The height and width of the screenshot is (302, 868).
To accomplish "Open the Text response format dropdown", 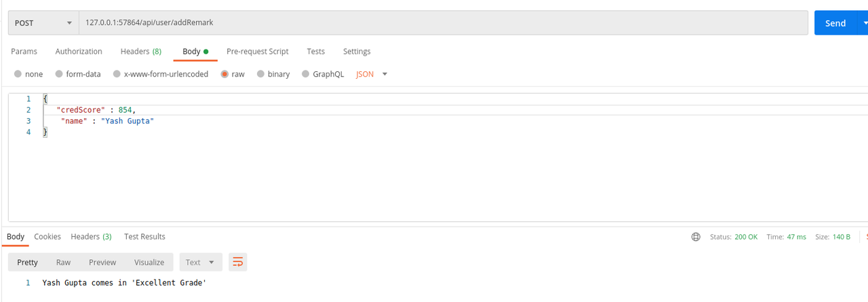I will [200, 262].
